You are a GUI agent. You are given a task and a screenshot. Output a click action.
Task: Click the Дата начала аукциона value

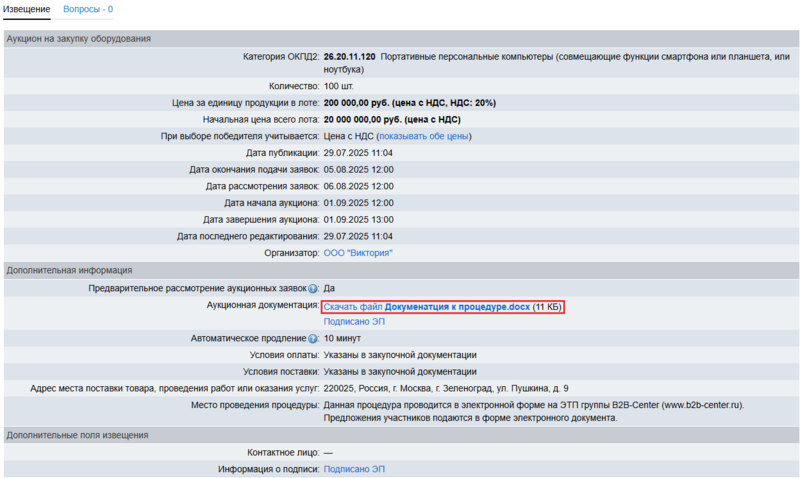[x=358, y=203]
